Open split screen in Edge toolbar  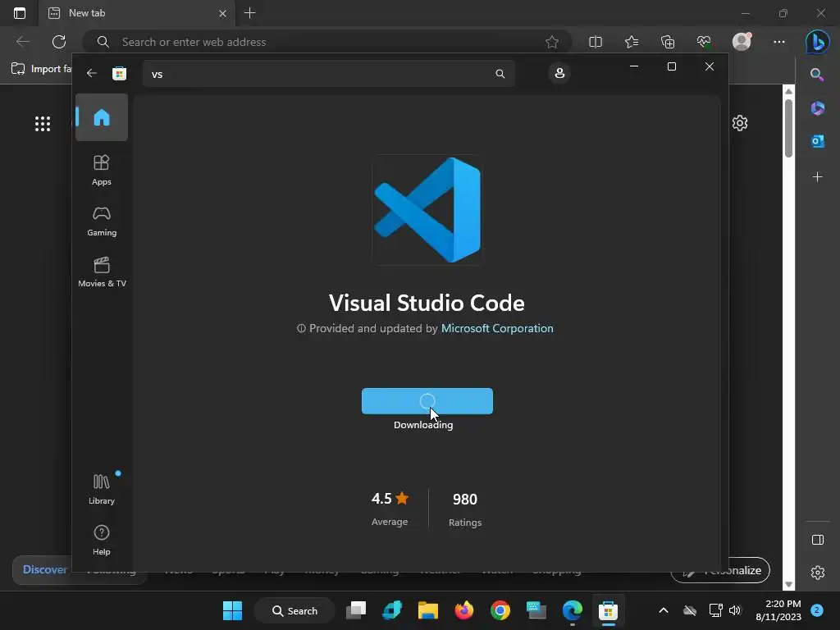point(596,42)
